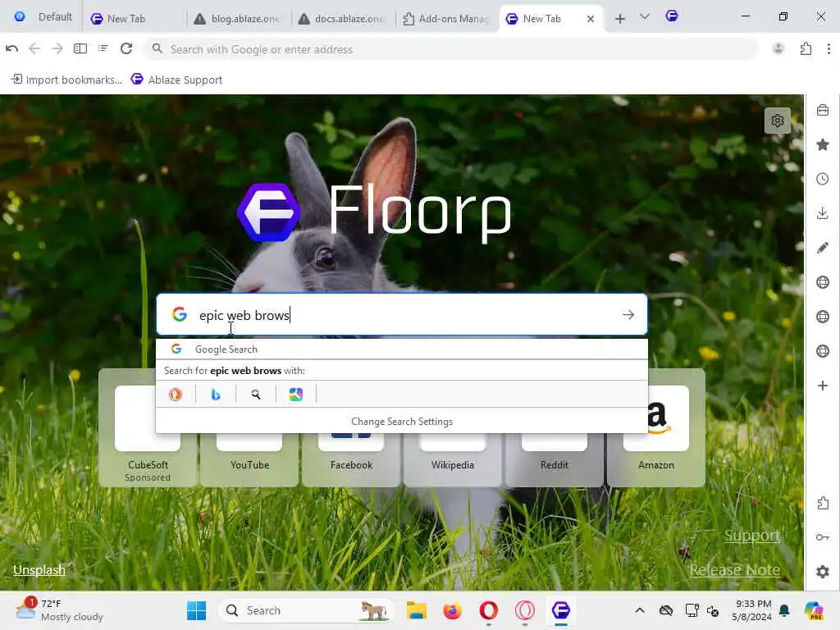Open the Unsplash credit link

(39, 569)
